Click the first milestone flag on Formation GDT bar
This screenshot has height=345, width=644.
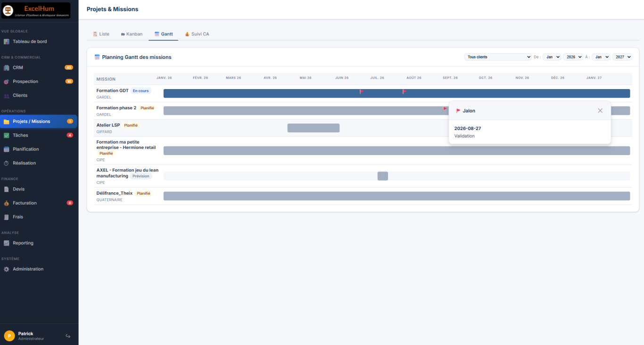362,91
